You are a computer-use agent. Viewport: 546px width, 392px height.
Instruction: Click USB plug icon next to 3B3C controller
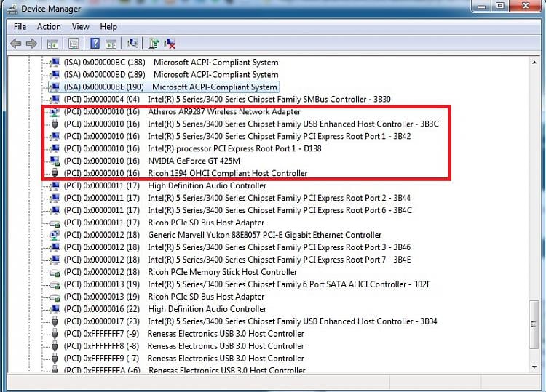tap(55, 124)
